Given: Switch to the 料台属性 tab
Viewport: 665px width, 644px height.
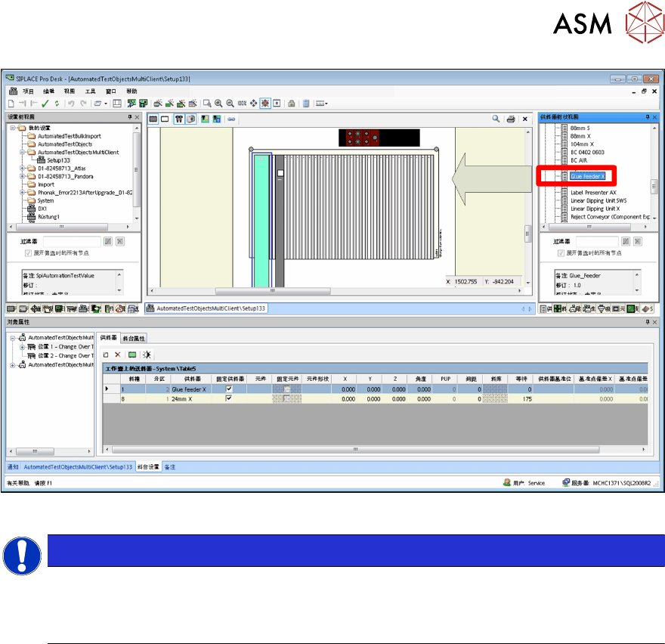Looking at the screenshot, I should 134,338.
